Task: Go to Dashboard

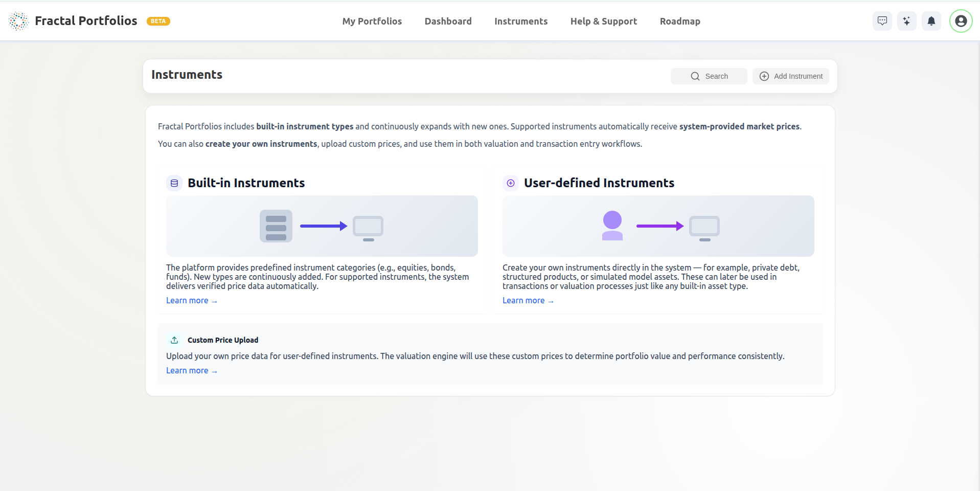Action: 448,21
